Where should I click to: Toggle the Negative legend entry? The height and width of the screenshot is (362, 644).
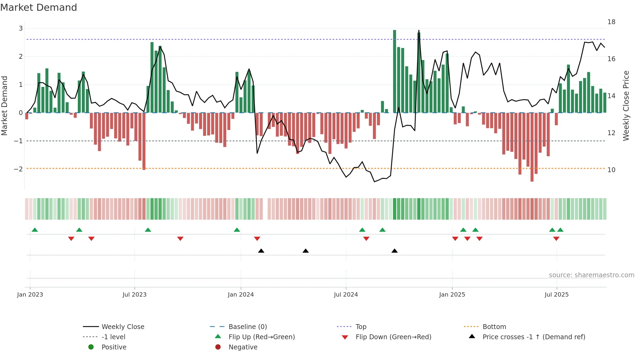pyautogui.click(x=236, y=347)
